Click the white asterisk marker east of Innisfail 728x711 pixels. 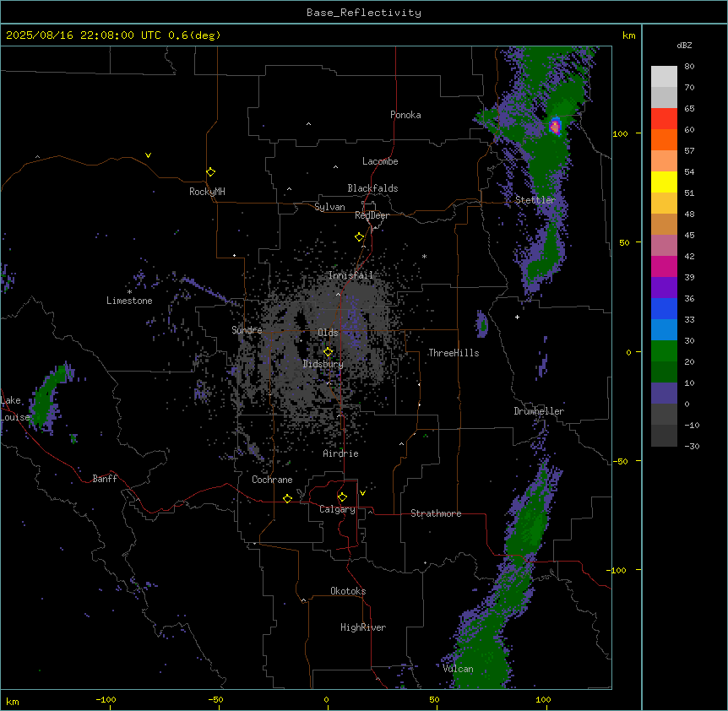424,256
